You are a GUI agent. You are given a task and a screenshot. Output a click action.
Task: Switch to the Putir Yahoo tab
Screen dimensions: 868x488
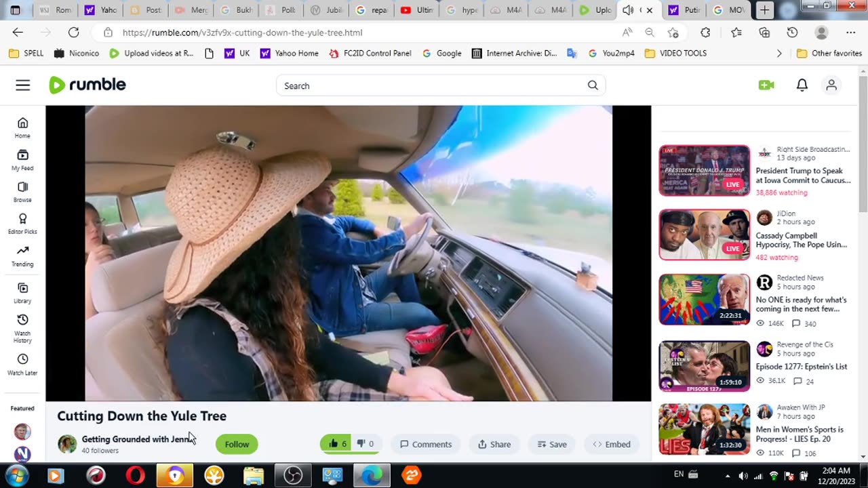[684, 10]
